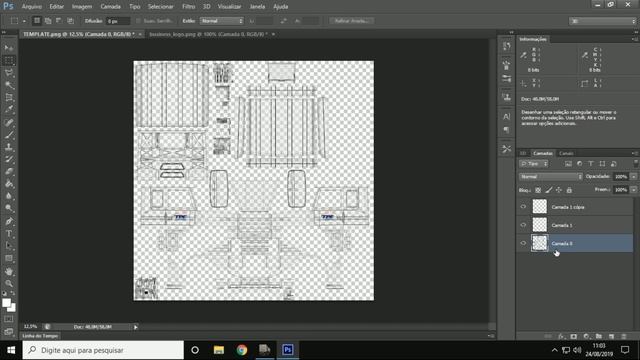640x360 pixels.
Task: Open the Camada menu
Action: pyautogui.click(x=110, y=7)
